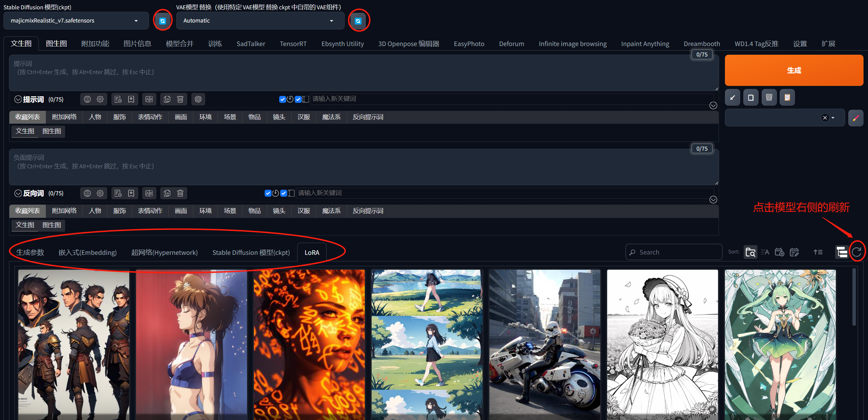The height and width of the screenshot is (420, 868).
Task: Select 汉服 in the 反向词 category bar
Action: 304,211
